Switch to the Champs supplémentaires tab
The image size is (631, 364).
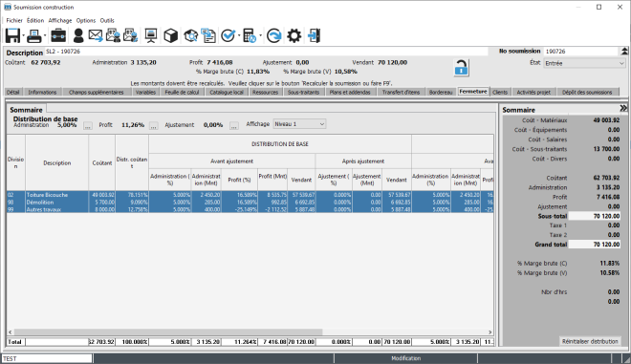97,92
